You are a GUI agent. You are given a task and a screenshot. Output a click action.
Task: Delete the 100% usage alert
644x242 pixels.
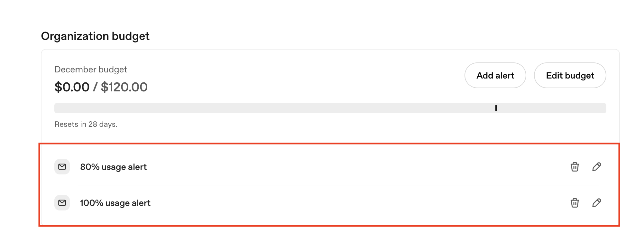[575, 203]
